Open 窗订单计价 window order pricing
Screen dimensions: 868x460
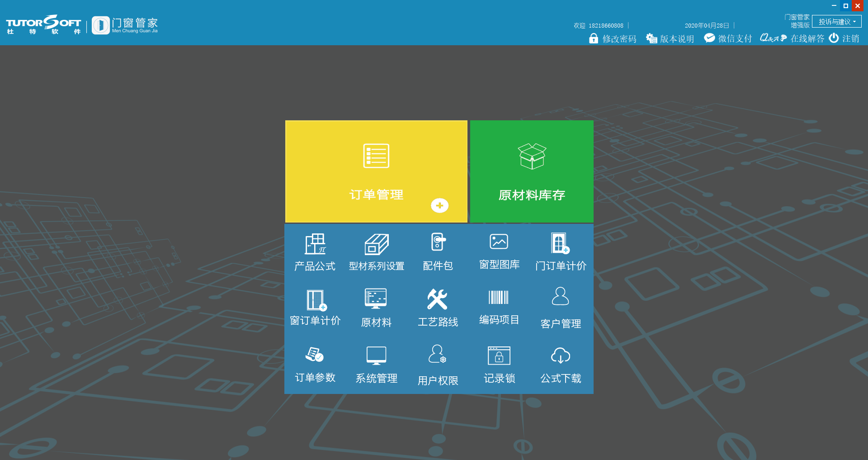[315, 308]
